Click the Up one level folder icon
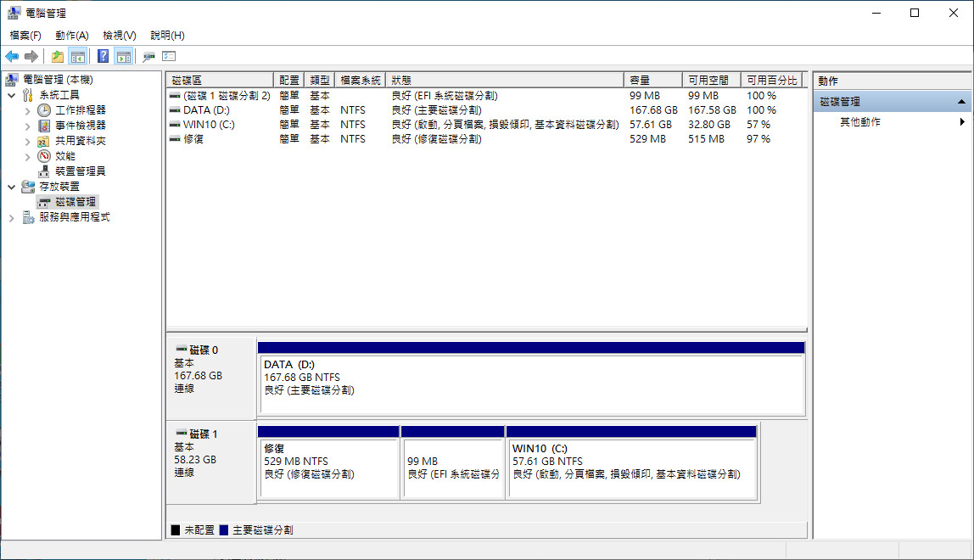Screen dimensions: 974x560 pyautogui.click(x=57, y=57)
